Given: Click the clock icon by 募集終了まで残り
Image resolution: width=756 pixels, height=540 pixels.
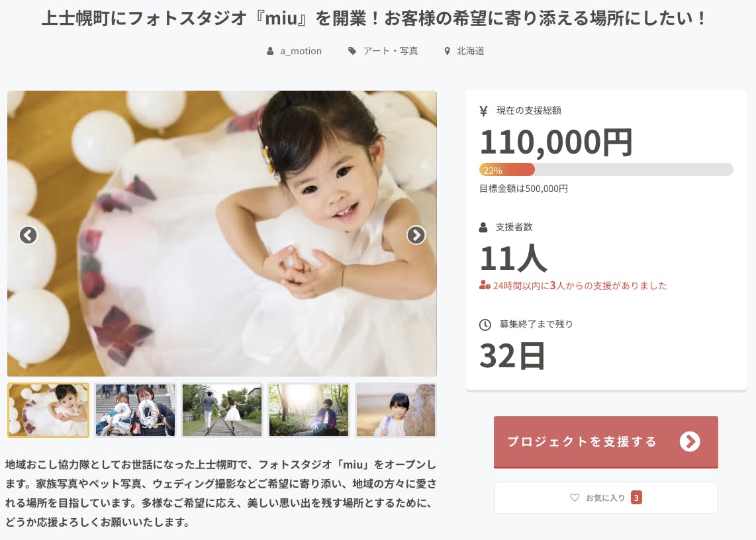Looking at the screenshot, I should (x=485, y=324).
